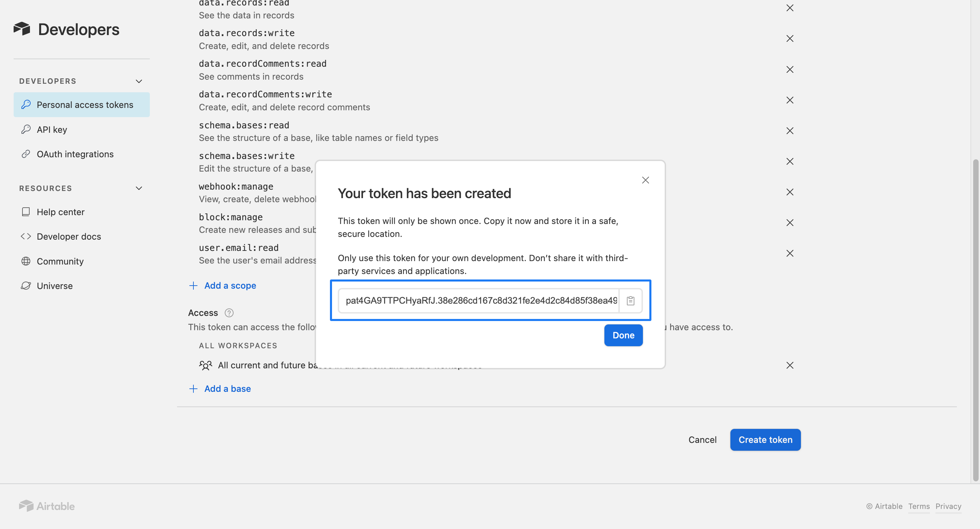Open Universe from the sidebar
980x529 pixels.
tap(55, 286)
